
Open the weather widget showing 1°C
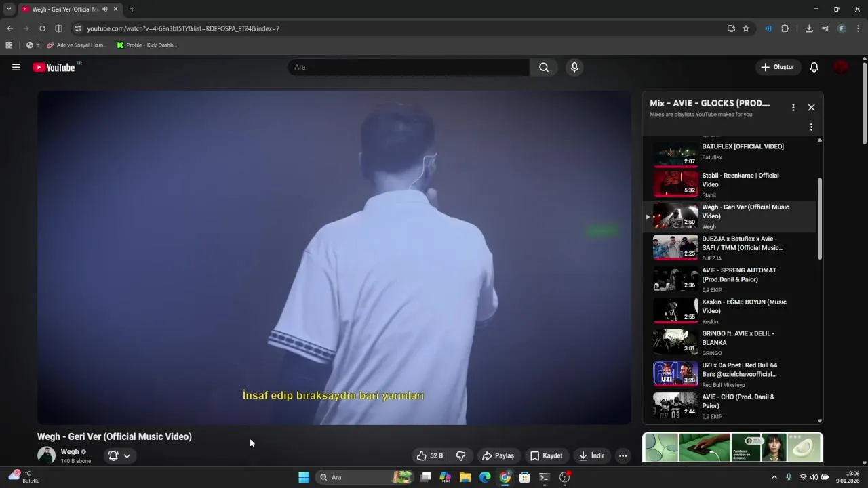point(24,477)
